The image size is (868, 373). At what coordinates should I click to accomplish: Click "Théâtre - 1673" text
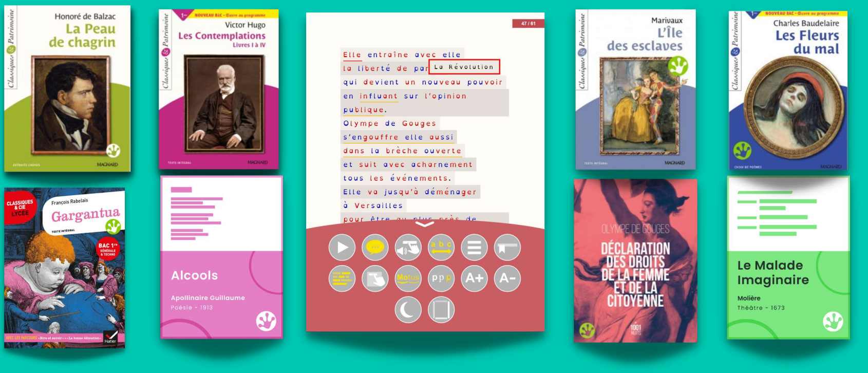click(761, 308)
